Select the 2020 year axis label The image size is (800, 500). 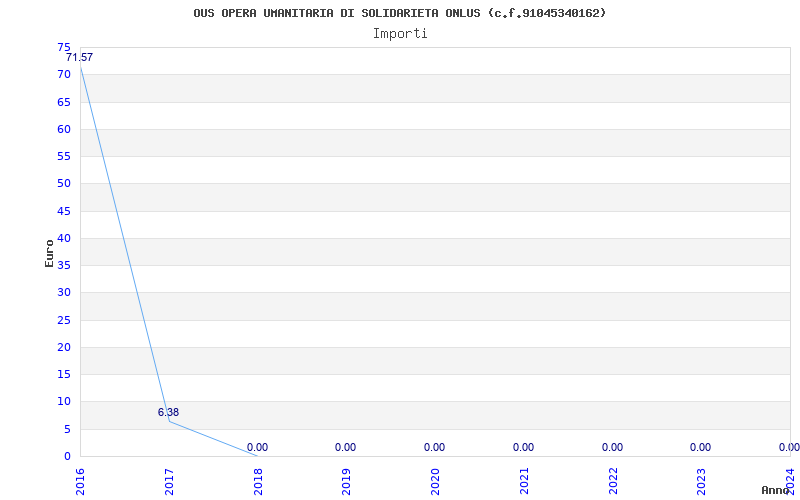[x=435, y=483]
